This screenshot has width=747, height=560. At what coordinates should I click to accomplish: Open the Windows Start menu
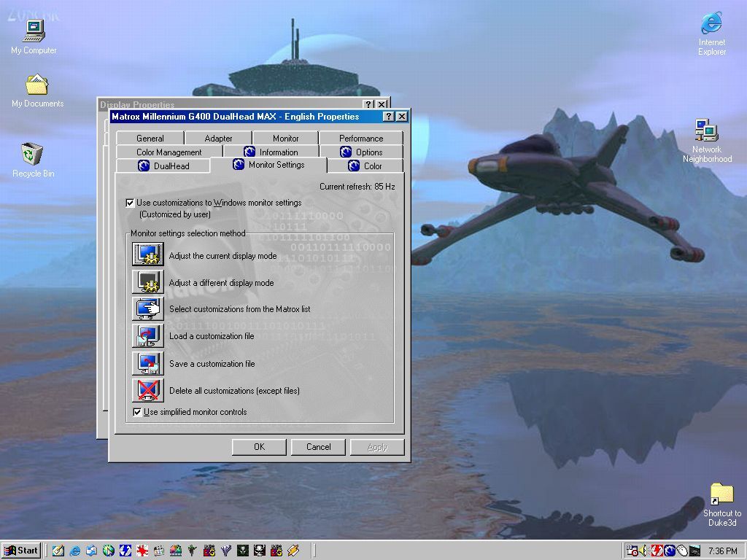click(x=20, y=551)
